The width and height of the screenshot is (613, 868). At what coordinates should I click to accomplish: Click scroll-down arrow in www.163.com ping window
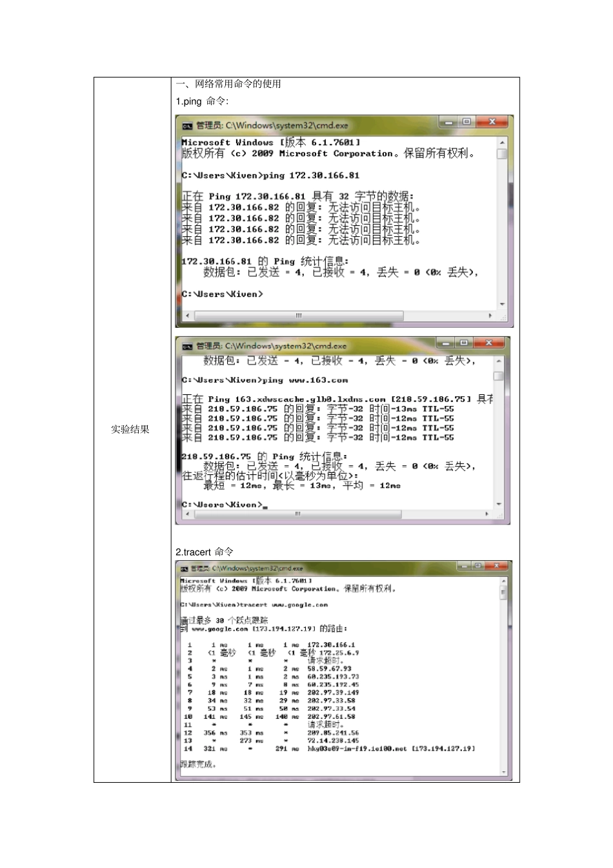[499, 504]
